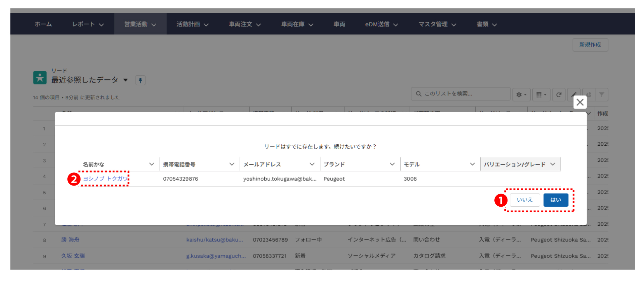Pin the 最近参照したデータ list view
The height and width of the screenshot is (281, 644).
(x=141, y=80)
